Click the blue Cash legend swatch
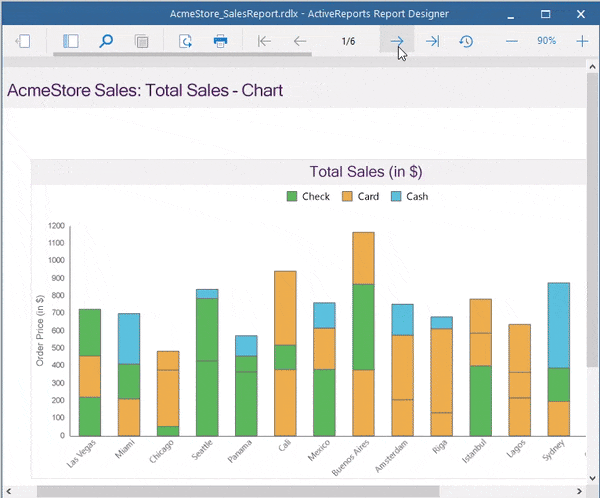This screenshot has width=600, height=498. coord(396,196)
